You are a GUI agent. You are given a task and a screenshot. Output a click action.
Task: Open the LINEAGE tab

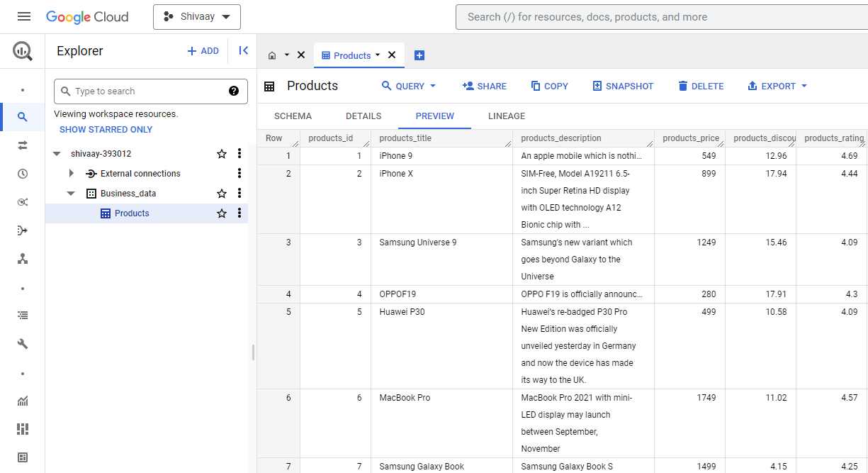pos(505,116)
